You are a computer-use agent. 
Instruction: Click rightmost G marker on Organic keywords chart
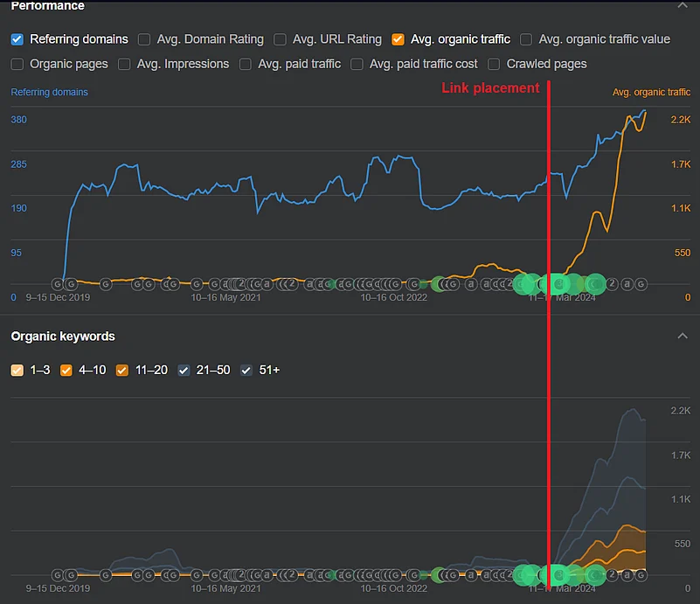[x=641, y=575]
